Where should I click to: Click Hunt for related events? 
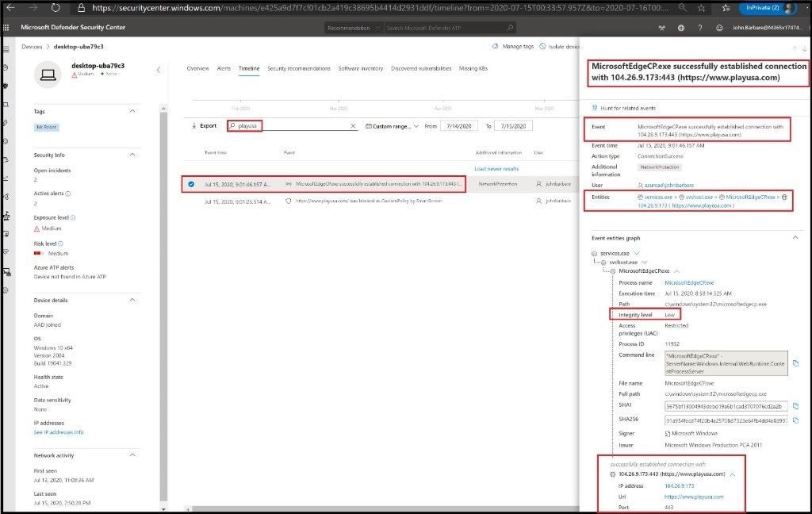tap(623, 109)
